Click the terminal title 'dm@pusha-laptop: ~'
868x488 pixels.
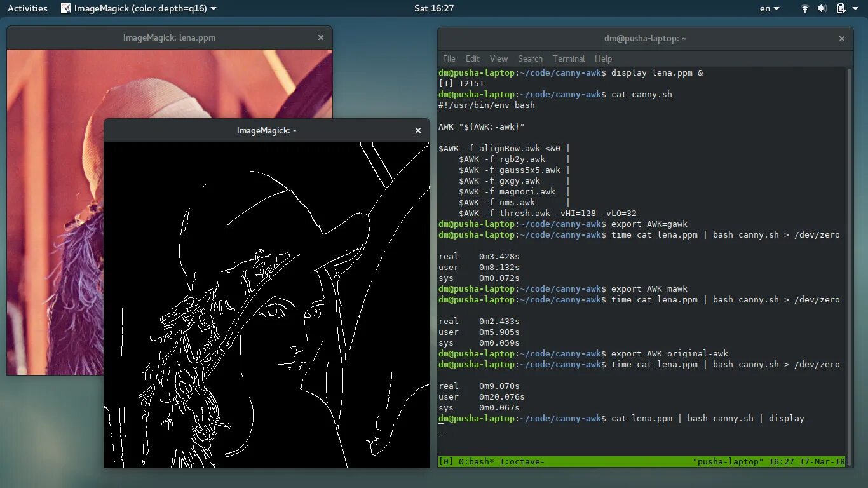pos(646,39)
